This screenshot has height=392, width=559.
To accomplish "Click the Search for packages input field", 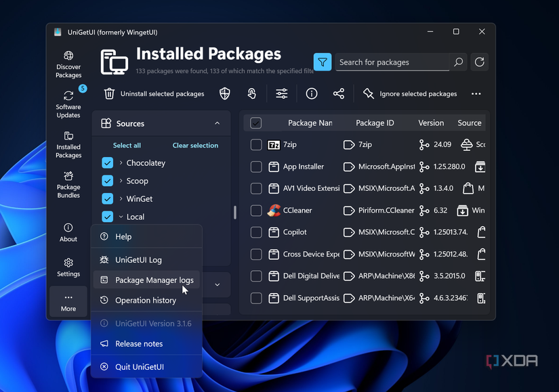I will (x=393, y=62).
